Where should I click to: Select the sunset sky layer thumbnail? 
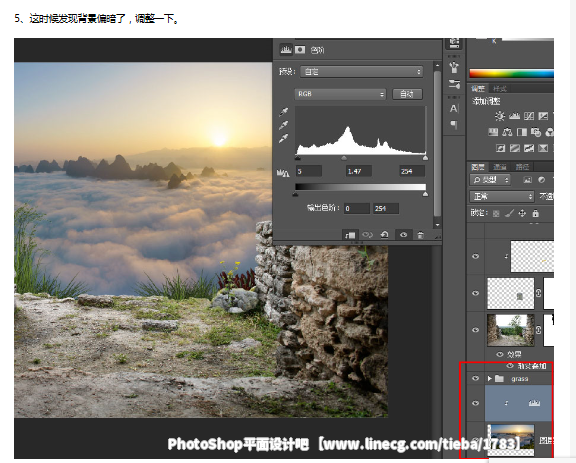tap(511, 440)
